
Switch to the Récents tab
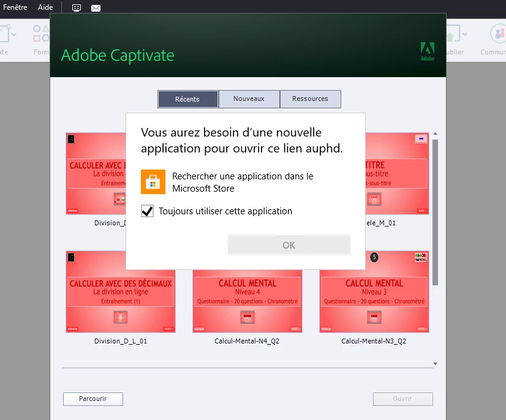pos(187,99)
